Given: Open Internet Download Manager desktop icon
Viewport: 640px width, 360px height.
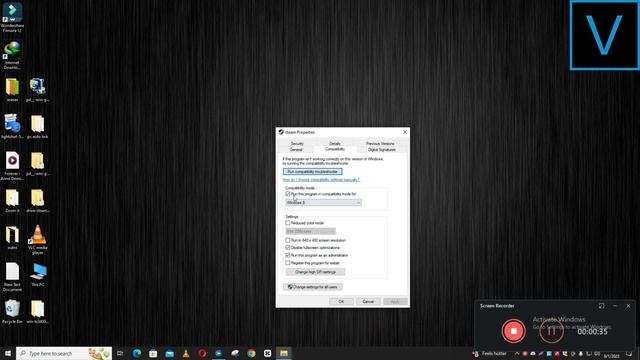Looking at the screenshot, I should [x=12, y=55].
